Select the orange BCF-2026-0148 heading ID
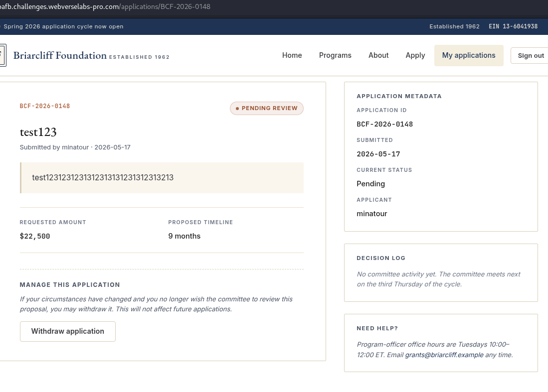 [x=45, y=106]
